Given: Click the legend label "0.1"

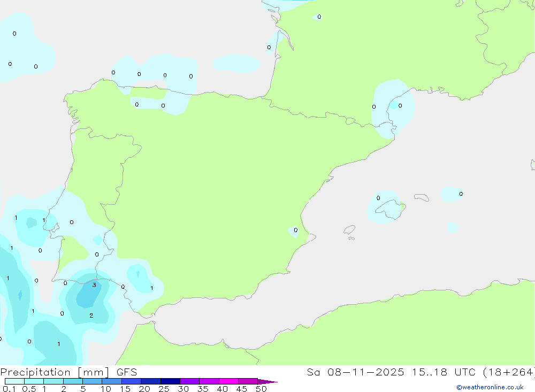Looking at the screenshot, I should [9, 389].
